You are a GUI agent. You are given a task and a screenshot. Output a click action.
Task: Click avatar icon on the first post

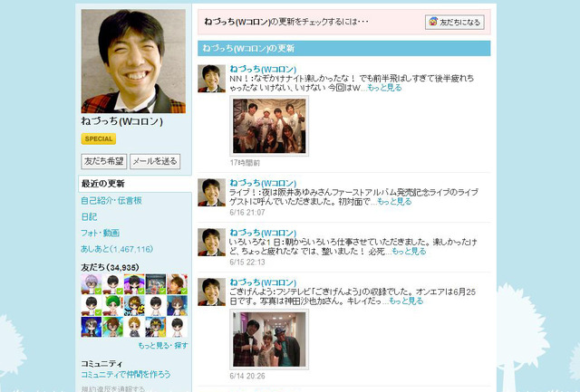point(211,79)
